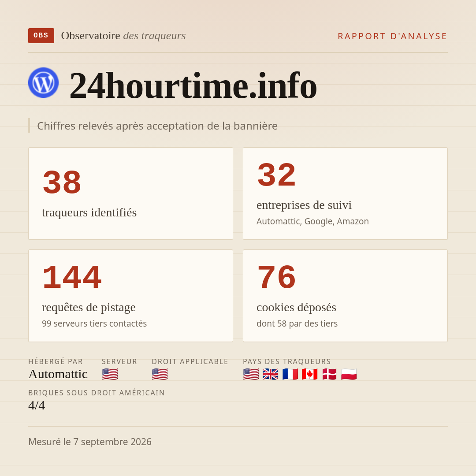Click the 'Hébergé par' label
476x476 pixels.
pyautogui.click(x=56, y=361)
